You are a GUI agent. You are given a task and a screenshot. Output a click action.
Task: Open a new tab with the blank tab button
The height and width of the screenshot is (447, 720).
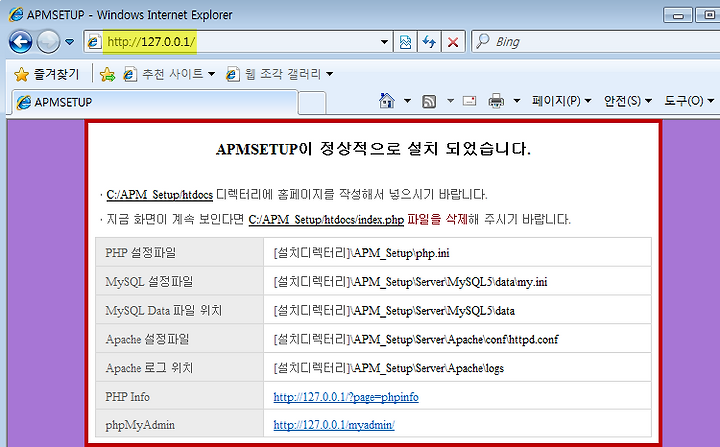pos(312,102)
